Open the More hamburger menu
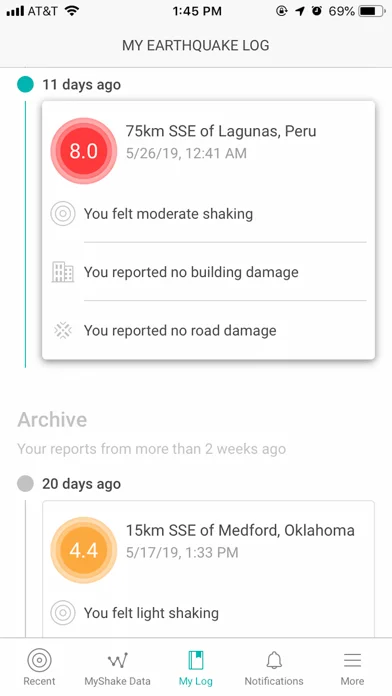This screenshot has width=392, height=696. (352, 660)
